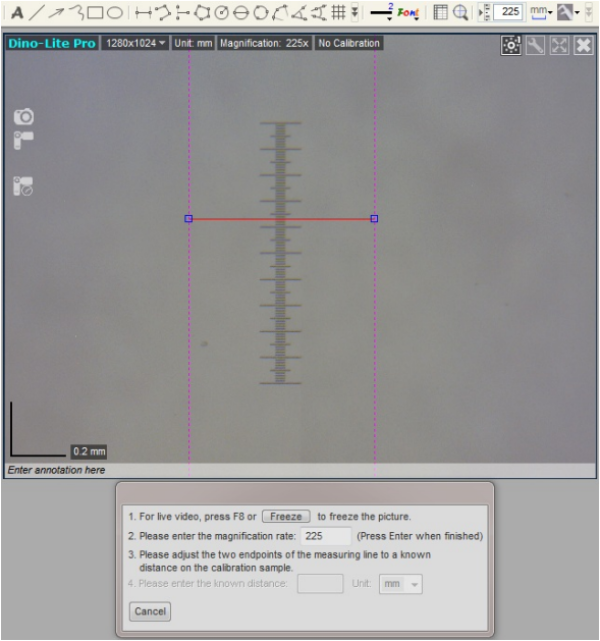Select the continuous line measurement tool
This screenshot has height=641, width=600.
point(163,13)
